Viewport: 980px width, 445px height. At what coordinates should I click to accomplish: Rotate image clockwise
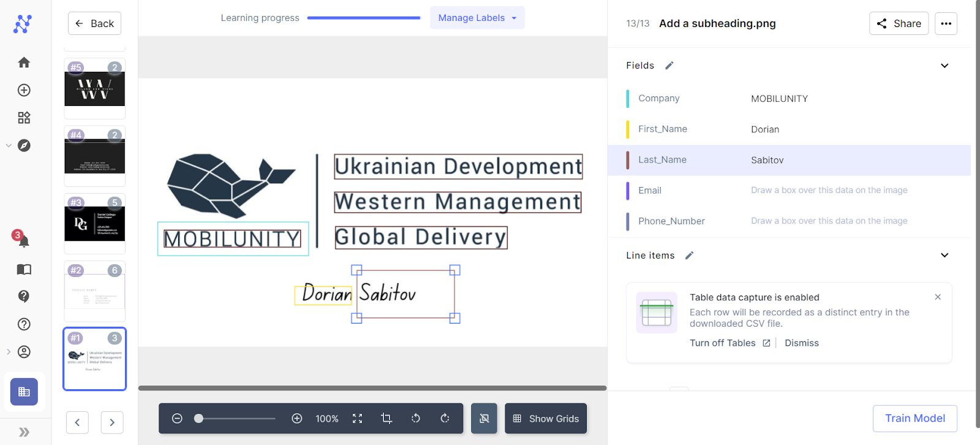[x=445, y=419]
